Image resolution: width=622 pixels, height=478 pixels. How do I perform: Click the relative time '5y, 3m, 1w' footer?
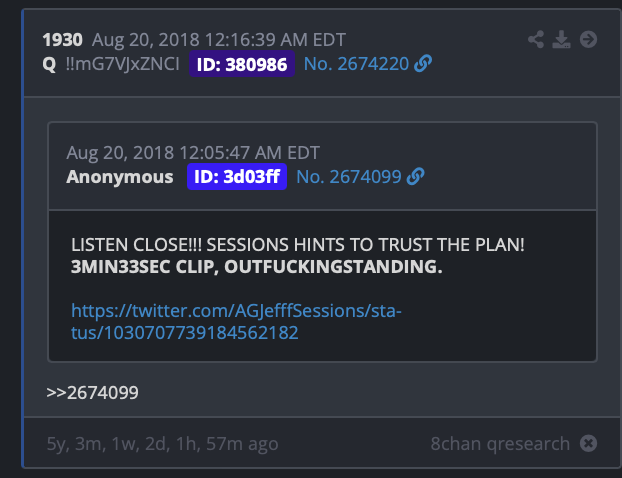162,443
